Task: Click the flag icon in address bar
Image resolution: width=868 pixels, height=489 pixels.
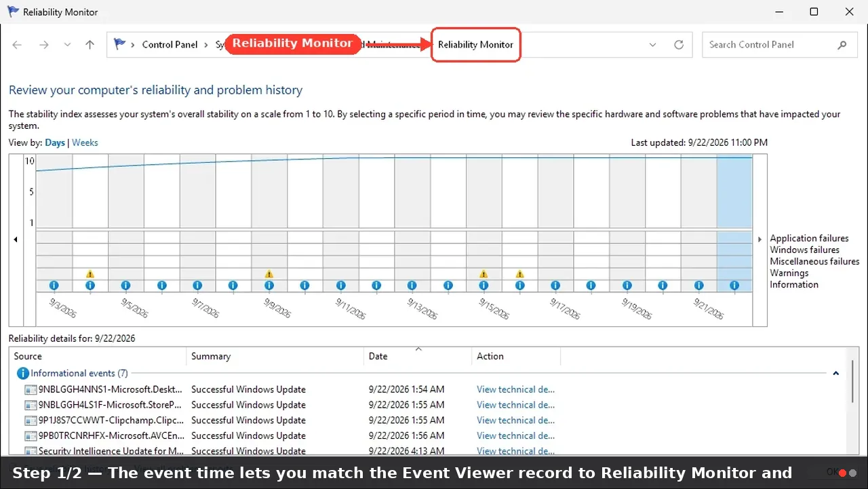Action: (120, 44)
